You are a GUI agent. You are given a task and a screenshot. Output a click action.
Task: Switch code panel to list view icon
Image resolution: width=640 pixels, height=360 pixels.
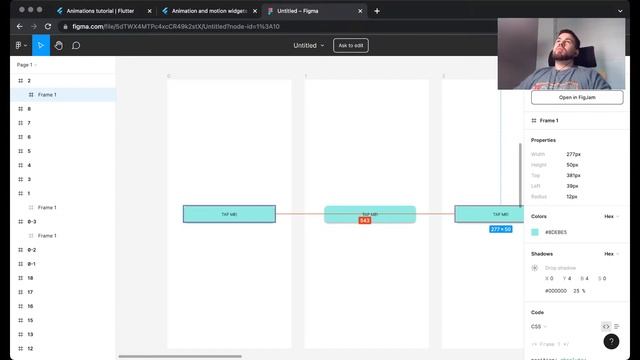click(x=617, y=326)
